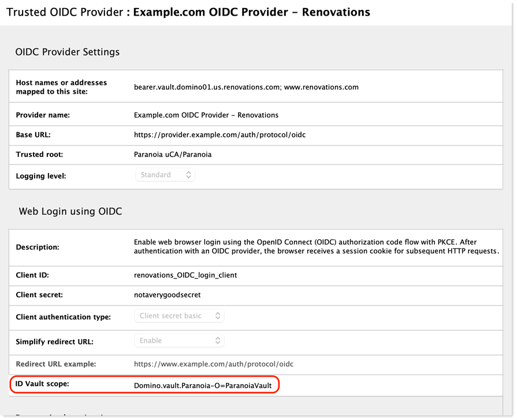Click the highlighted ID Vault scope value
The image size is (517, 420).
pos(204,384)
